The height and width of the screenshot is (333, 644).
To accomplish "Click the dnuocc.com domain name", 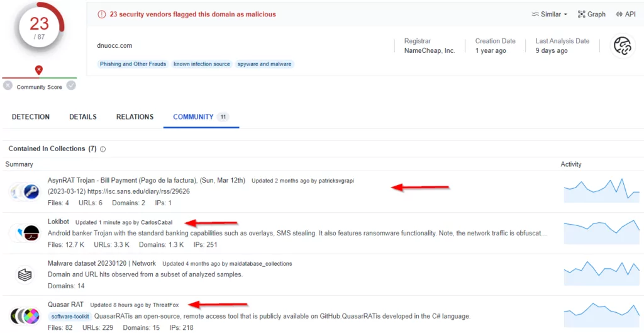I will click(114, 45).
